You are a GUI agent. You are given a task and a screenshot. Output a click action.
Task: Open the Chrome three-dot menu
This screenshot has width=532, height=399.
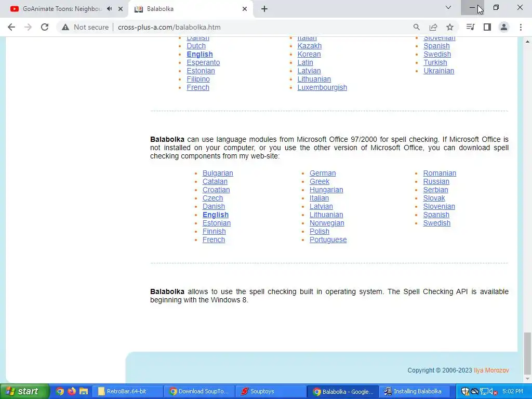pos(521,27)
